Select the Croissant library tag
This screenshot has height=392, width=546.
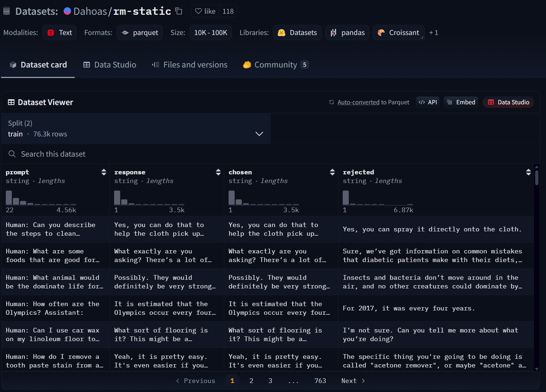(x=398, y=32)
